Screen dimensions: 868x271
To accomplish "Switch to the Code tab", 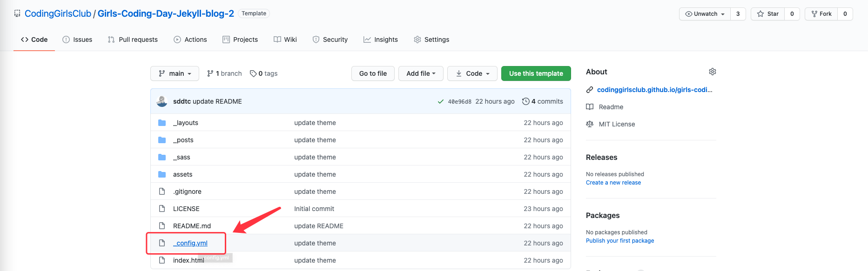I will 34,40.
